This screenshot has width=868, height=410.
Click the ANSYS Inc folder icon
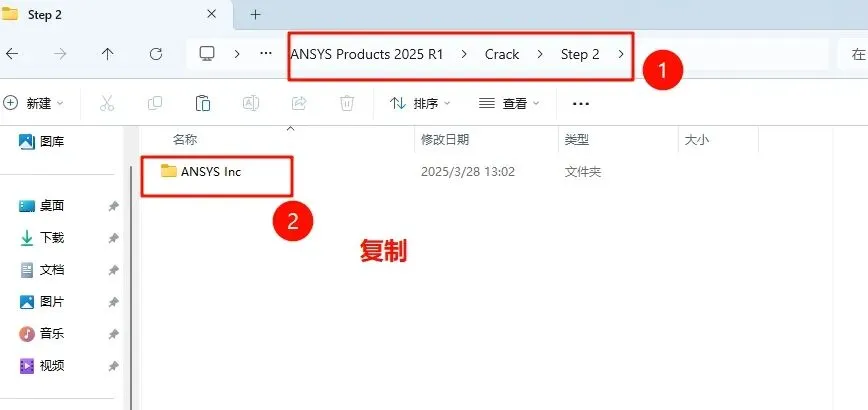168,171
